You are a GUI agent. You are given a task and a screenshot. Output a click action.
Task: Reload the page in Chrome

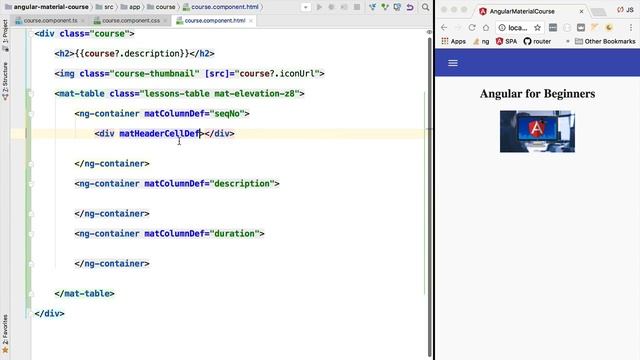[x=472, y=27]
